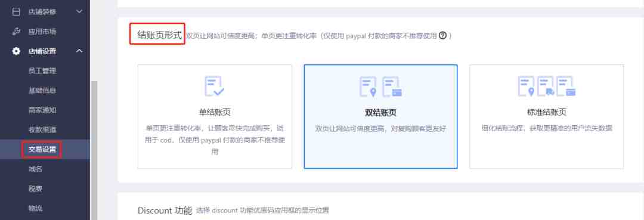644x220 pixels.
Task: Click the 店铺设置 gear icon
Action: coord(16,51)
